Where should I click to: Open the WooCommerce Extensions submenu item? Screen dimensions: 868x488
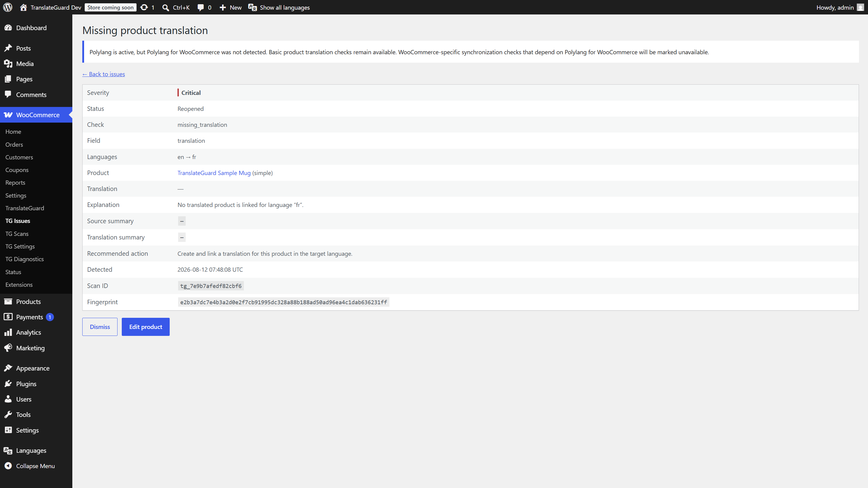pyautogui.click(x=19, y=285)
